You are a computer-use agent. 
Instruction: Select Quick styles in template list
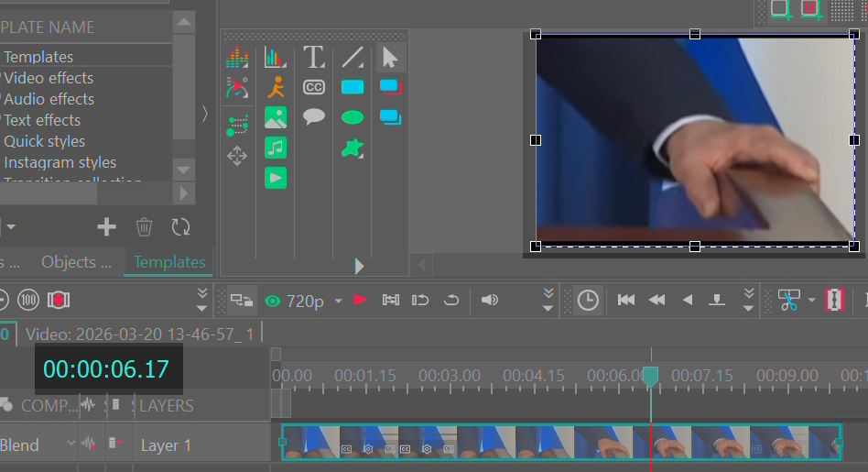44,141
